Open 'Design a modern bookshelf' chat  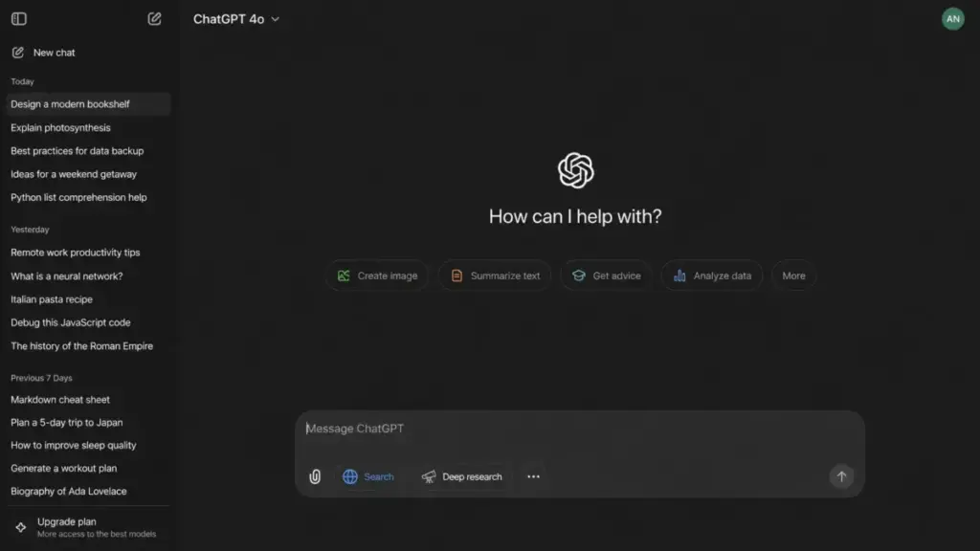(x=87, y=103)
